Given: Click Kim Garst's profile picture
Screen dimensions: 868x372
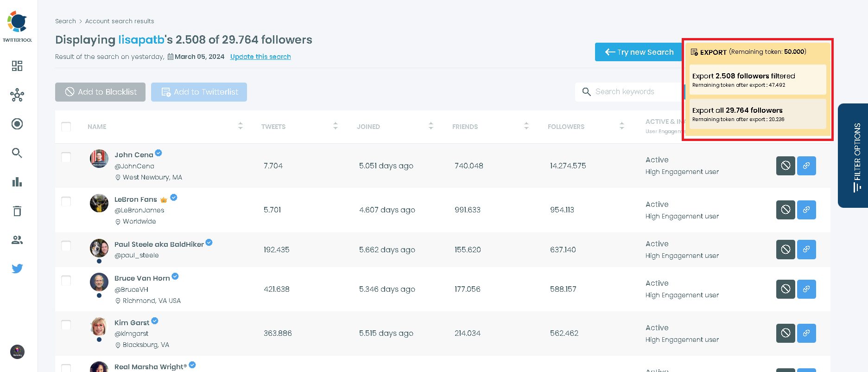Looking at the screenshot, I should (99, 327).
